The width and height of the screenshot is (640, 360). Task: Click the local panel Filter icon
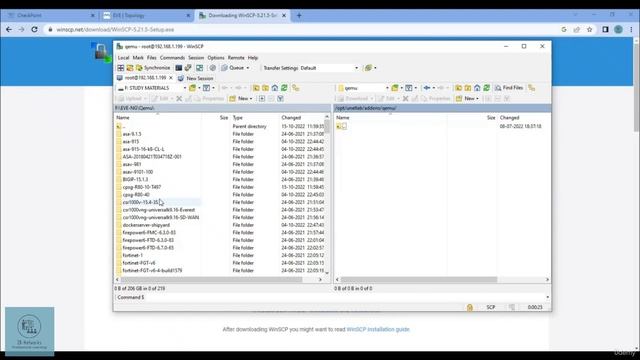207,88
